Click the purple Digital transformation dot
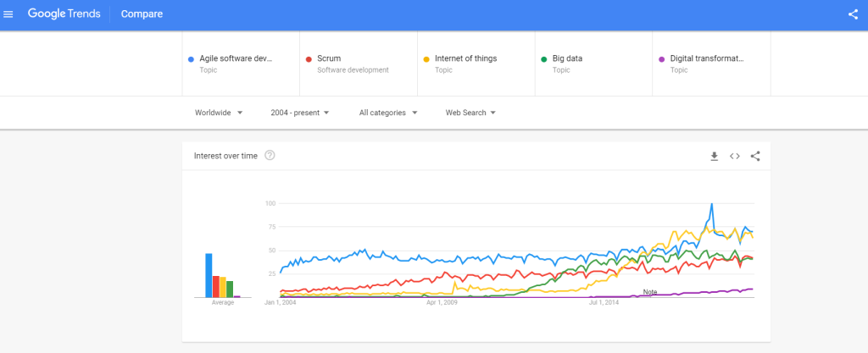The height and width of the screenshot is (353, 868). click(x=661, y=59)
